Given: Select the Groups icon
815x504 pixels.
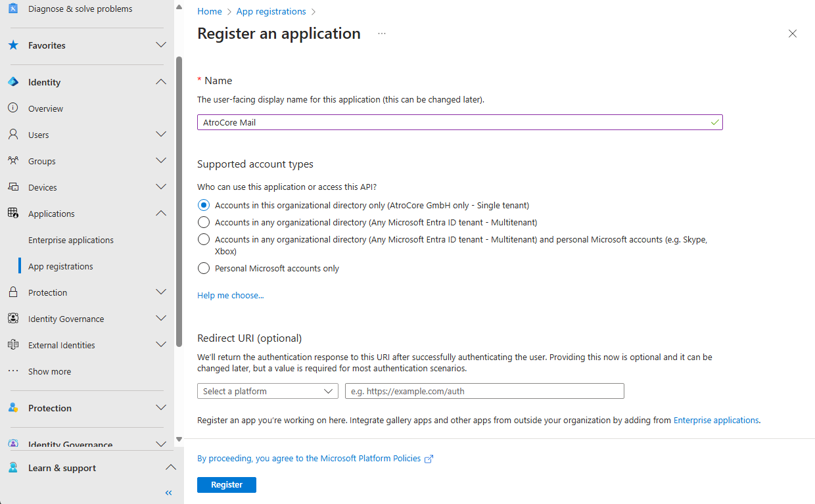Looking at the screenshot, I should (13, 160).
